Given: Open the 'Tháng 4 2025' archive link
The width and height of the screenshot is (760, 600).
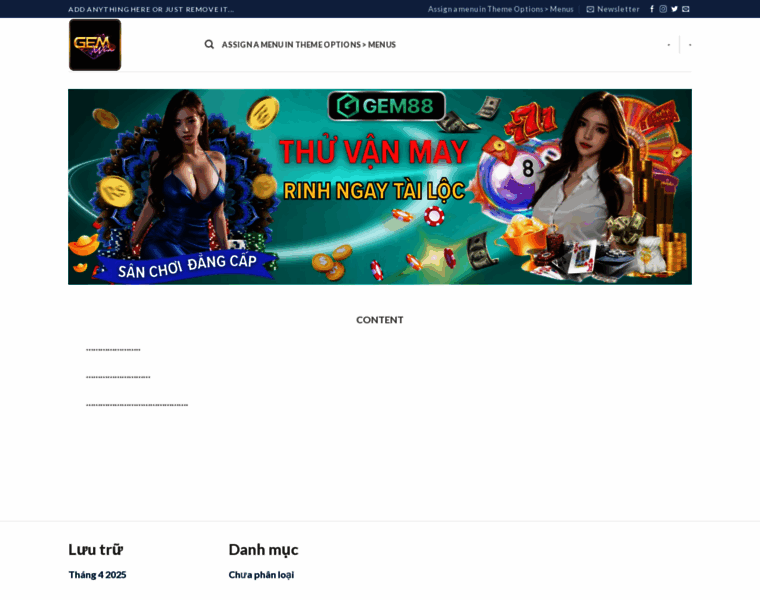Looking at the screenshot, I should (x=97, y=575).
